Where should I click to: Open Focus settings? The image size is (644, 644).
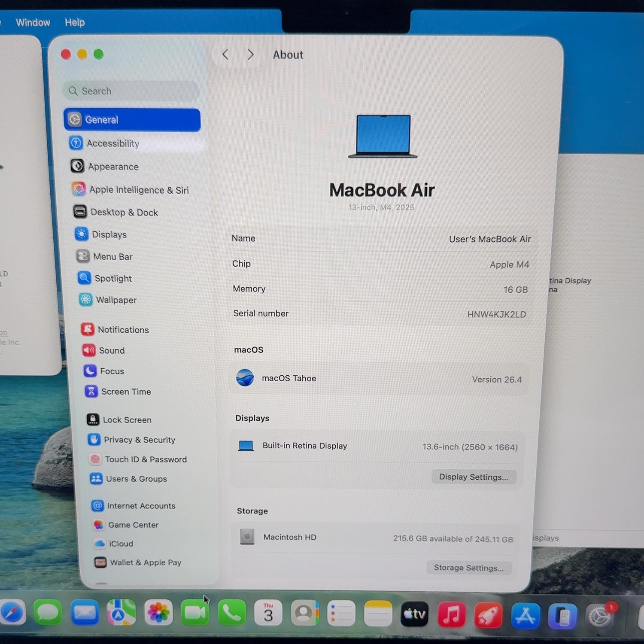click(x=103, y=371)
